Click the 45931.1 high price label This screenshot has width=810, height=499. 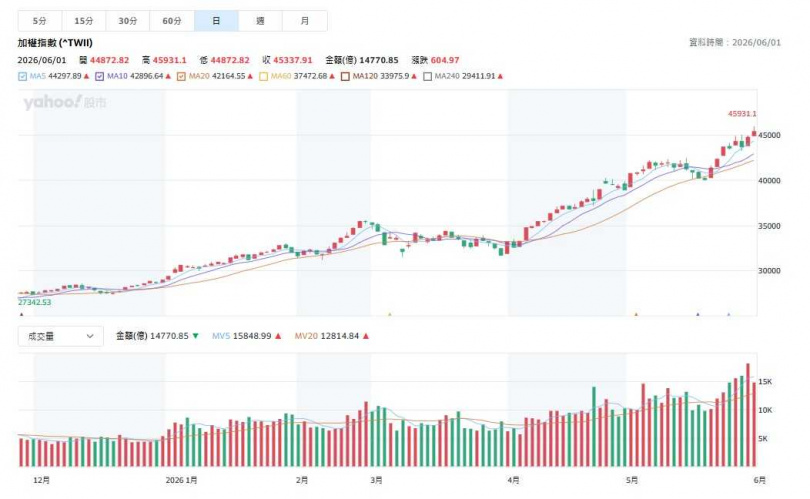click(x=742, y=114)
